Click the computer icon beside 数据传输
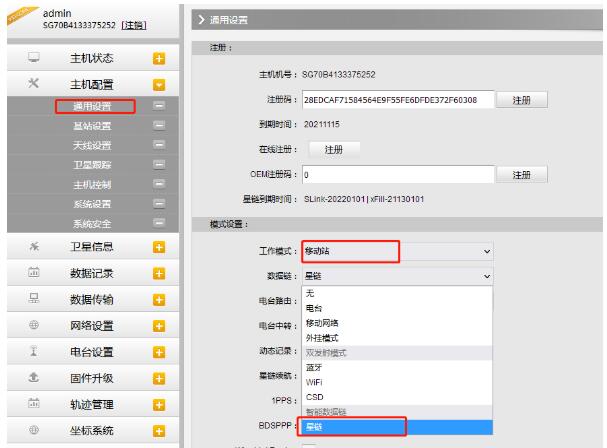This screenshot has height=448, width=607. point(34,298)
